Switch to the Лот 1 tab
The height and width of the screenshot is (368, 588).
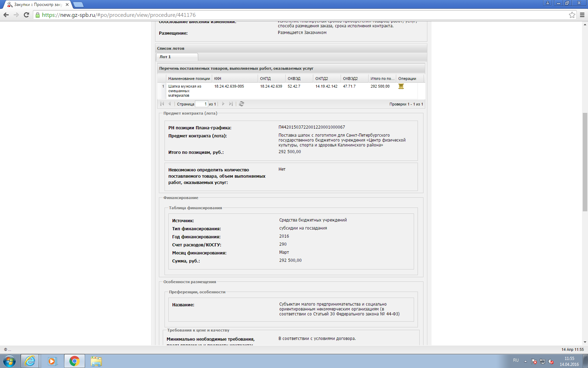(177, 57)
